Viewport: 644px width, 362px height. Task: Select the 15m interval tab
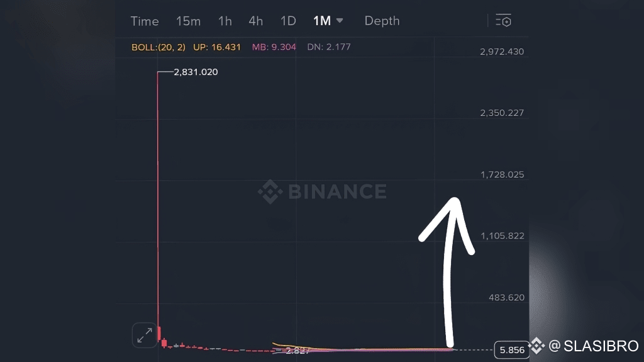pos(189,21)
